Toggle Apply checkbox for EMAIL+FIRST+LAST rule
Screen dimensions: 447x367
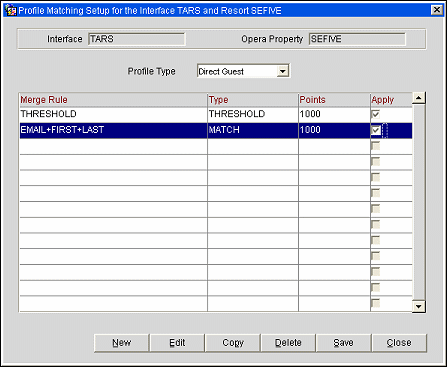376,130
